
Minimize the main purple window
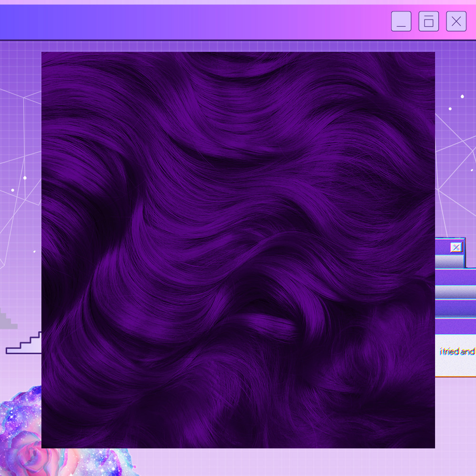point(401,21)
